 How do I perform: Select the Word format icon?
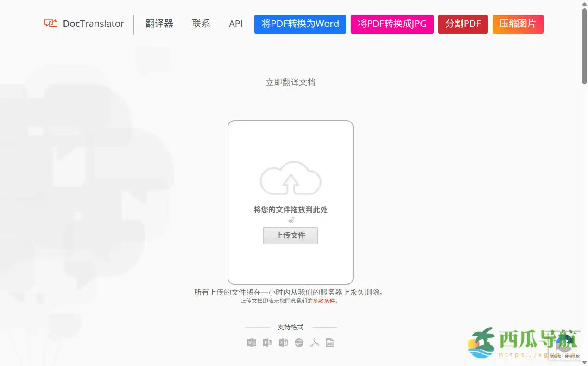tap(252, 342)
